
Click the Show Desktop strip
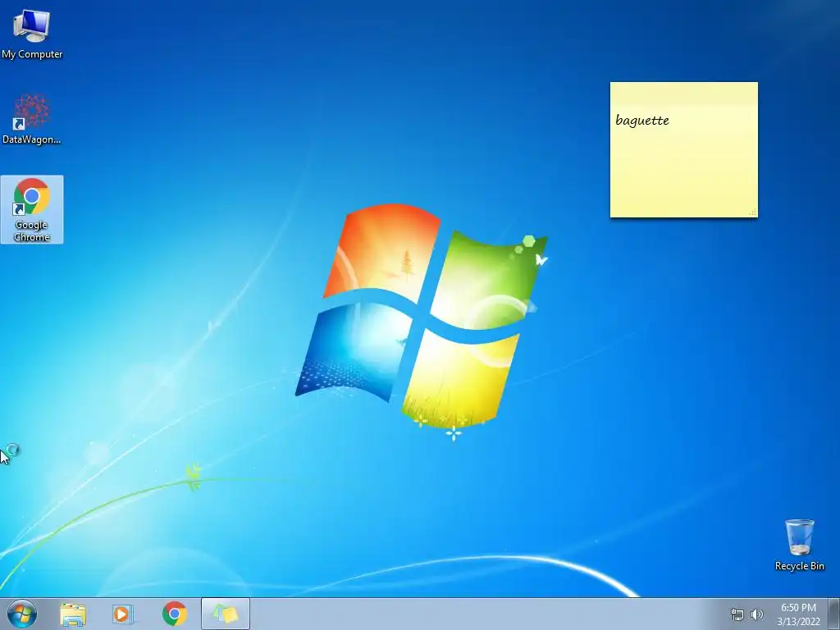pos(834,614)
